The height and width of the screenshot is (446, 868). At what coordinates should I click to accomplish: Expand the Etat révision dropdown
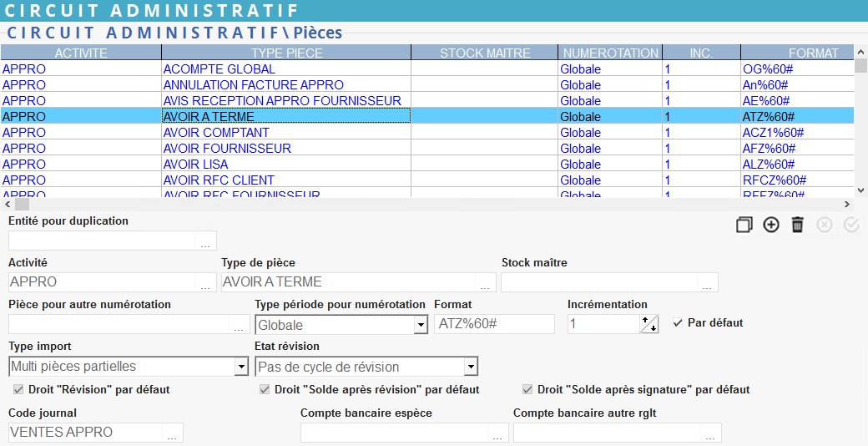pos(471,367)
